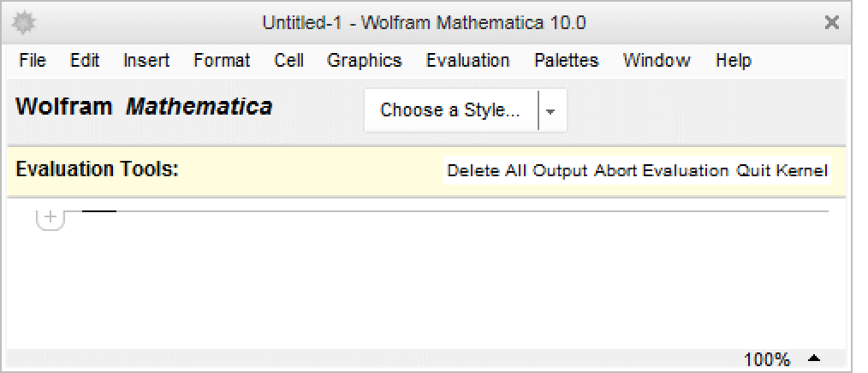Click the Choose a Style combo box
Screen dimensions: 868x373
[450, 111]
